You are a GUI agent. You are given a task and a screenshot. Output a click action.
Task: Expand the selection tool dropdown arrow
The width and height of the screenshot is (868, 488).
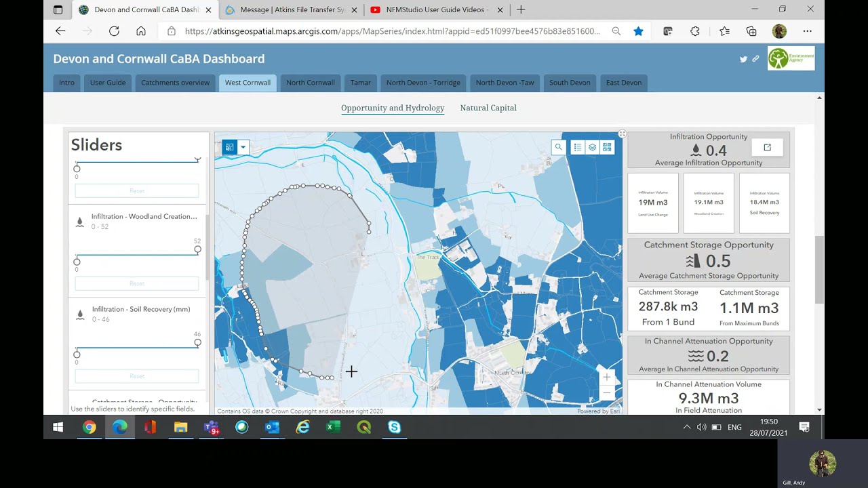[x=243, y=147]
